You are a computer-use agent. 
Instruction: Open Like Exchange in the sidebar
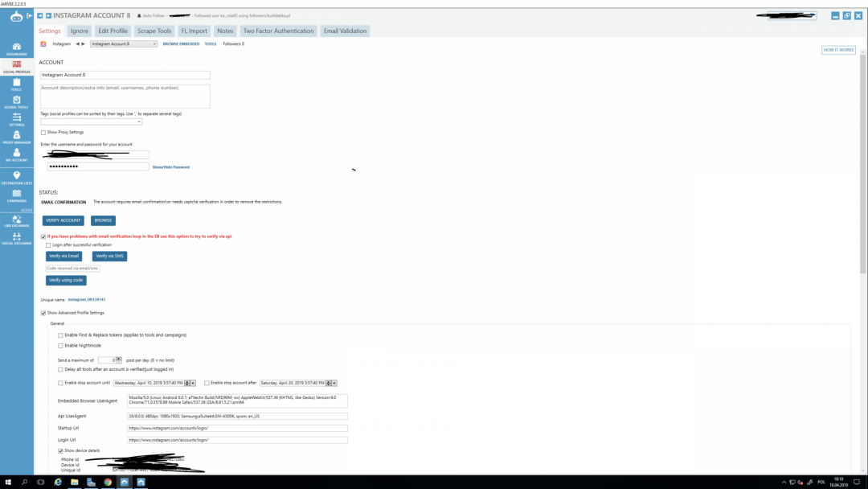point(16,220)
